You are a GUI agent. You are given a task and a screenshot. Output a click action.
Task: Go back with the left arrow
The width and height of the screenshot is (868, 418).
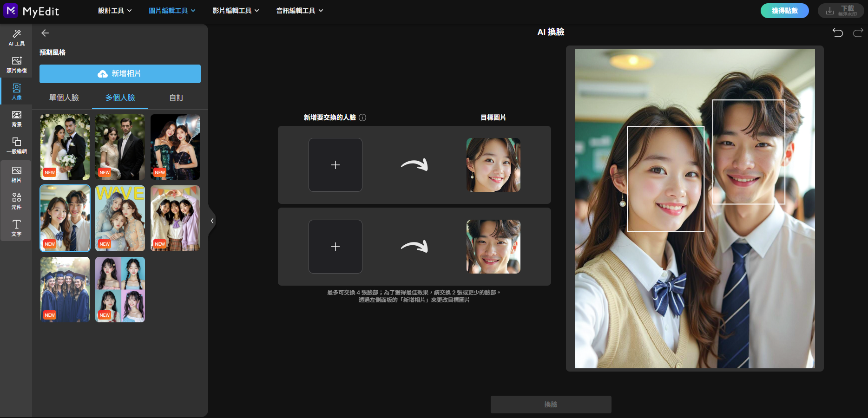coord(45,33)
